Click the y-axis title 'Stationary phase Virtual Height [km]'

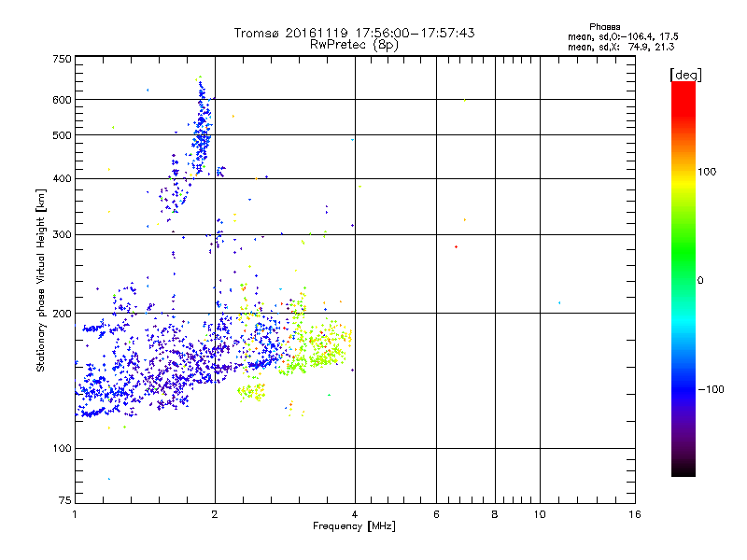[41, 280]
